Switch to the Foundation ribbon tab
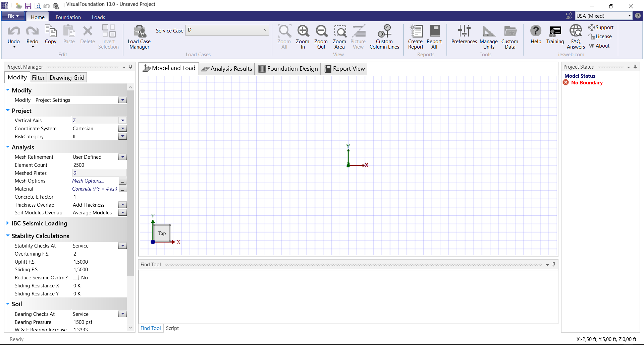This screenshot has width=644, height=345. 68,17
